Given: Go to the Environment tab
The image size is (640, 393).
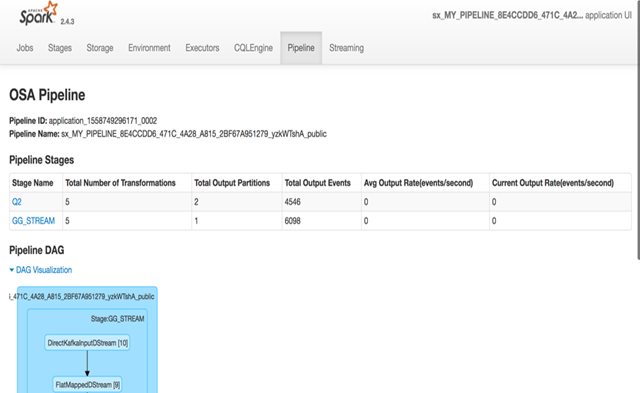Looking at the screenshot, I should click(149, 48).
